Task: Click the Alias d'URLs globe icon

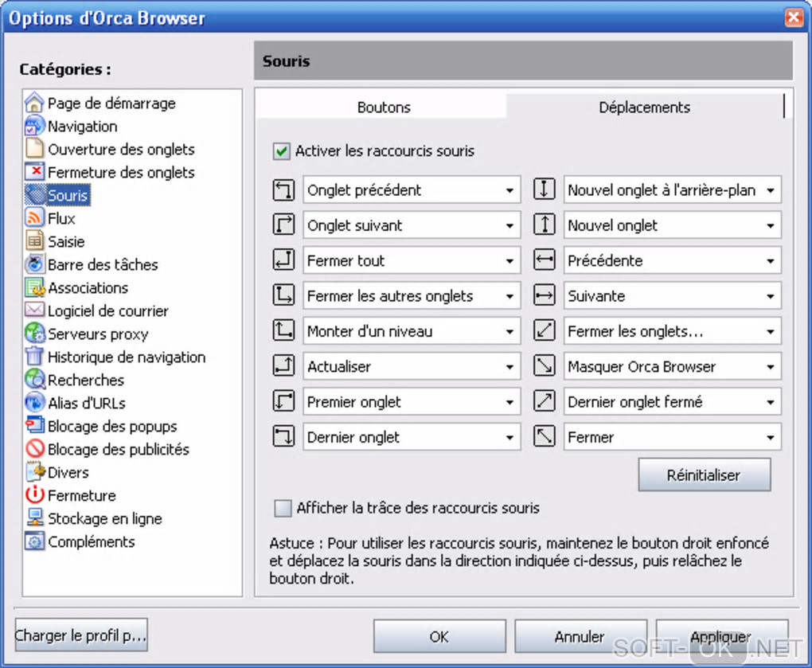Action: [x=34, y=402]
